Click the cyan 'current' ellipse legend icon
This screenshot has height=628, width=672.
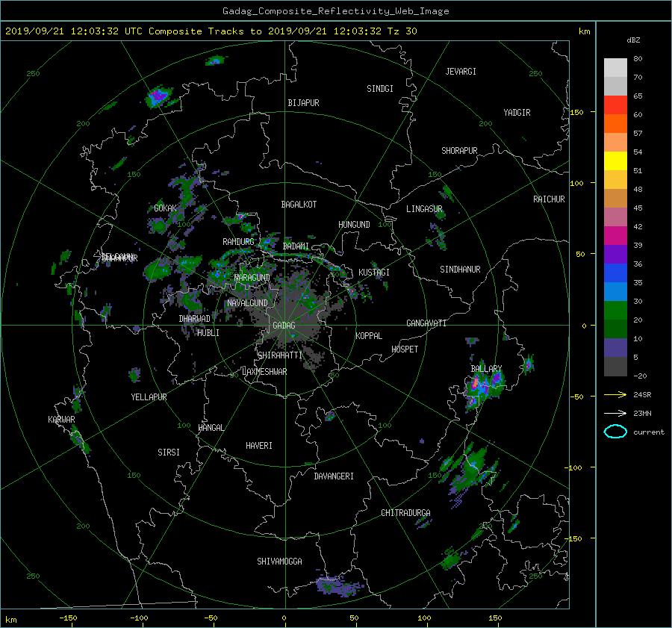tap(615, 432)
